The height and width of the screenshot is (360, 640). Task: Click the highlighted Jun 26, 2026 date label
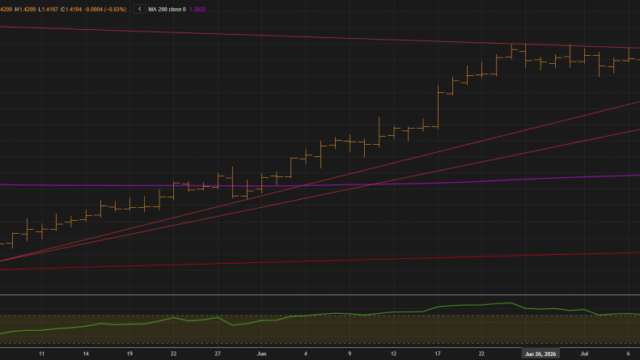pyautogui.click(x=540, y=354)
